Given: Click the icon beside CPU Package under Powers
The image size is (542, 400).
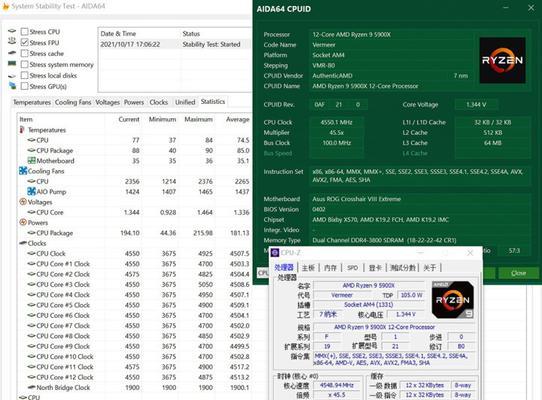Looking at the screenshot, I should pyautogui.click(x=31, y=233).
